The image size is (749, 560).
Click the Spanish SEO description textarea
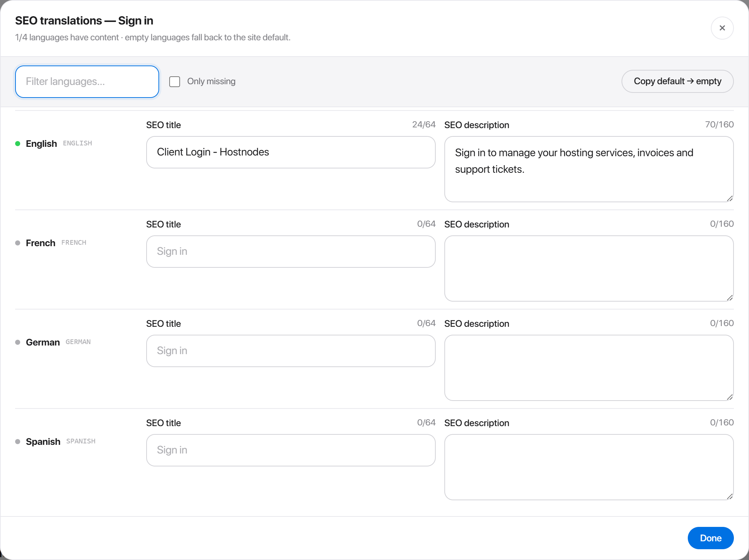589,467
